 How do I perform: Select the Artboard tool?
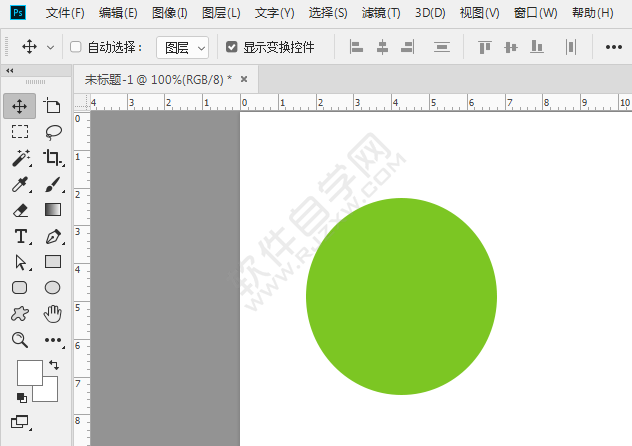52,106
